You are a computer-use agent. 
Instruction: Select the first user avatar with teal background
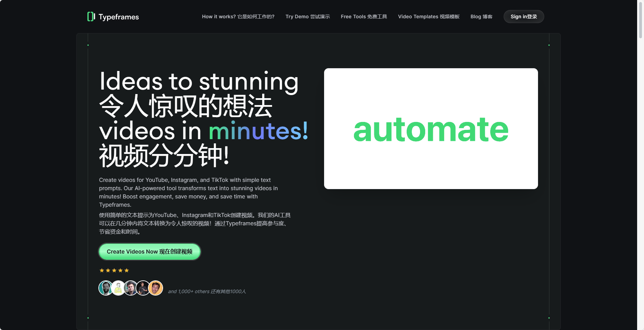pos(106,288)
